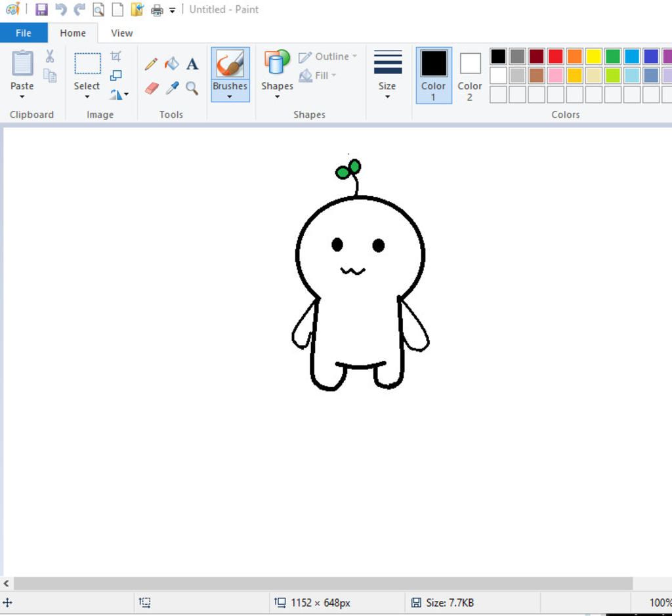Pick the white palette color

click(x=499, y=75)
